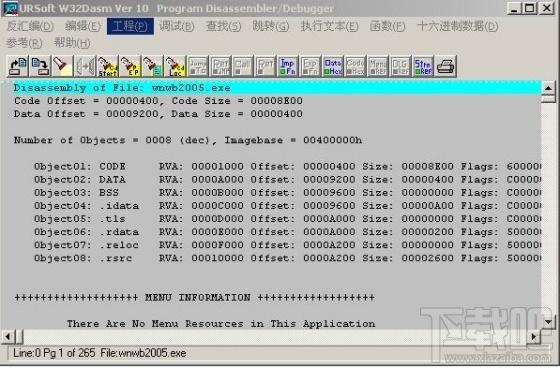Open the 查找(S) menu
The image size is (560, 368).
(x=224, y=26)
